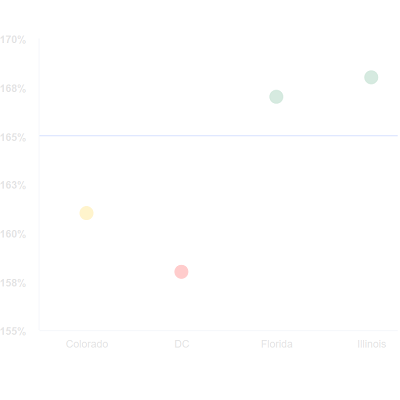Click the 168% y-axis tick label

tap(13, 89)
